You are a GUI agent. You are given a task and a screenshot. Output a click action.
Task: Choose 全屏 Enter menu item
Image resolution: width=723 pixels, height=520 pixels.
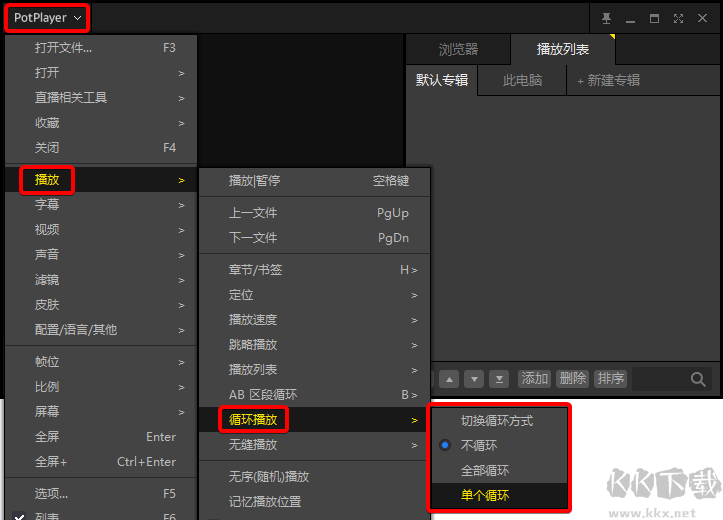click(101, 437)
